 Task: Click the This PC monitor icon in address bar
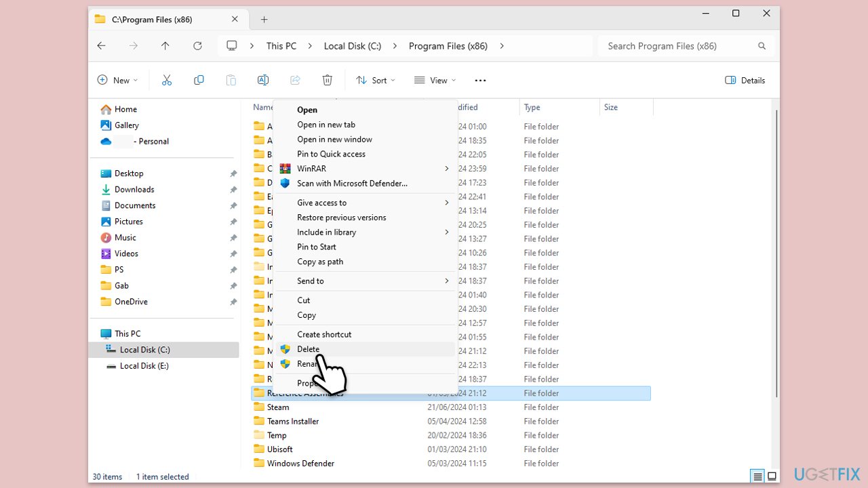(x=232, y=45)
